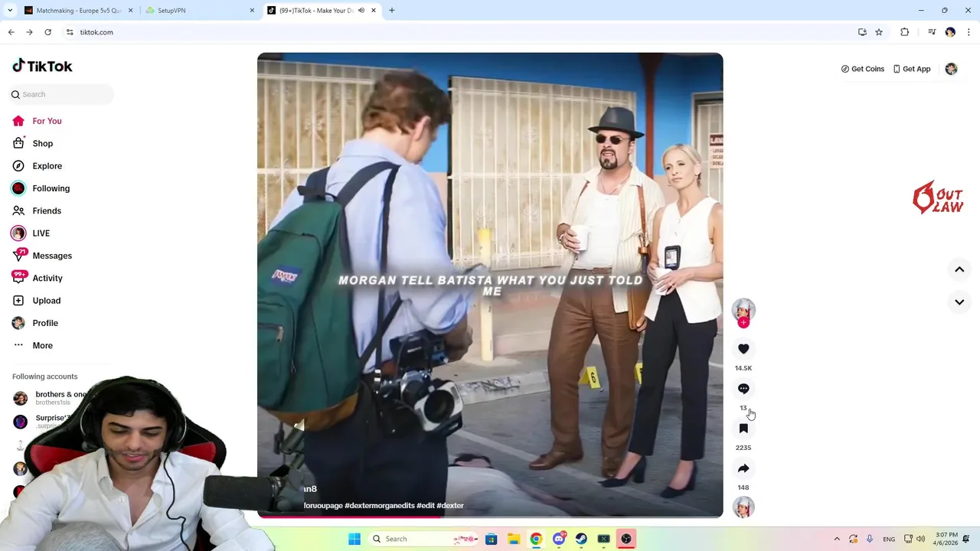Bookmark the video using the favorites icon
980x551 pixels.
point(743,429)
